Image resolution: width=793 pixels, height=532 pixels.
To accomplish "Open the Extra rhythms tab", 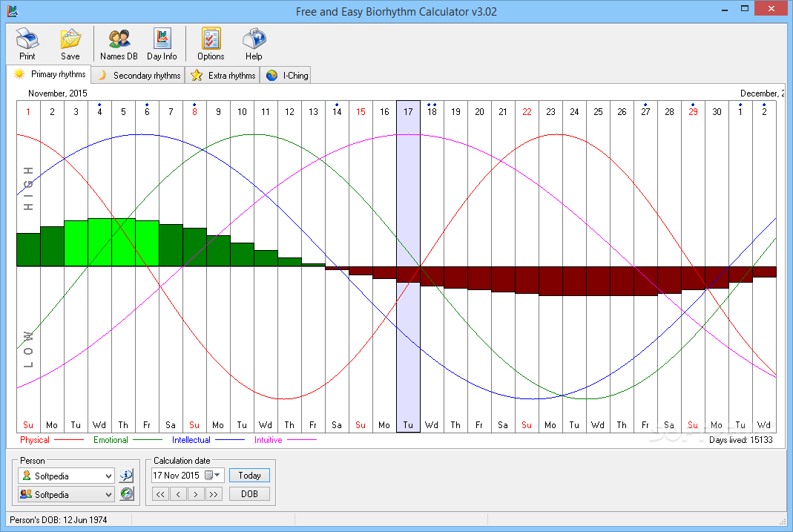I will coord(223,76).
